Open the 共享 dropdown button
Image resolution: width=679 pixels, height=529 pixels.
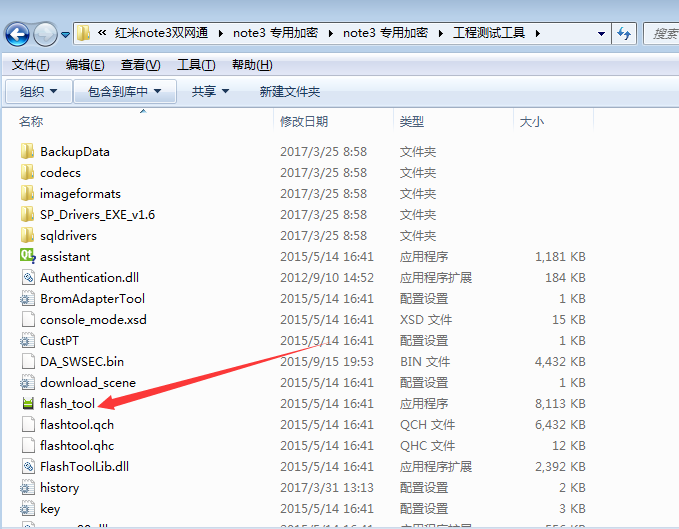point(210,91)
